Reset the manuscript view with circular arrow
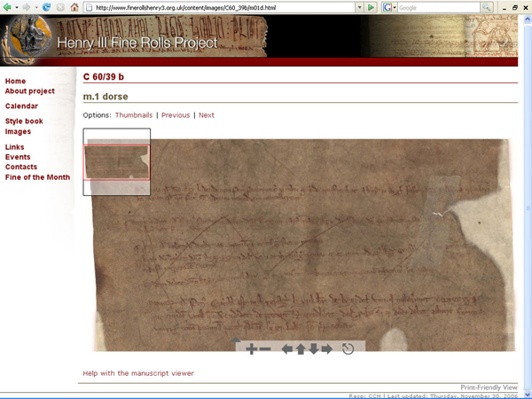 coord(348,349)
